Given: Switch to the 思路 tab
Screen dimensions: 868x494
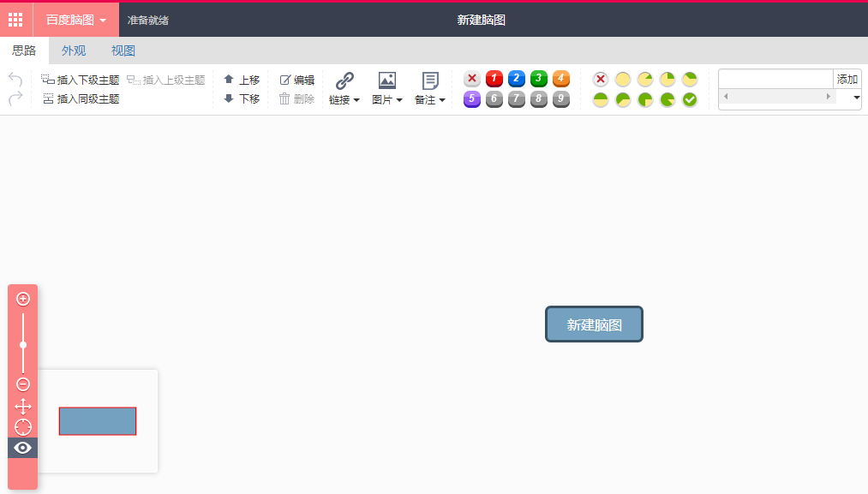Looking at the screenshot, I should coord(24,51).
